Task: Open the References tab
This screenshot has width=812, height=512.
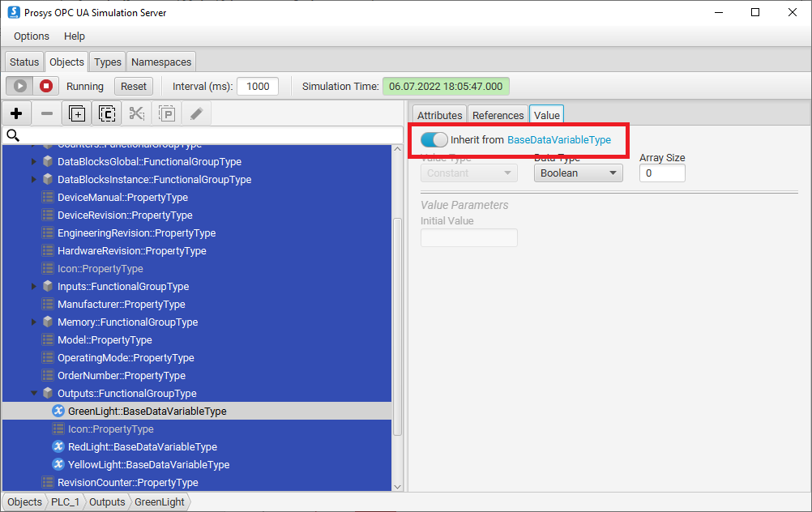Action: [x=498, y=115]
